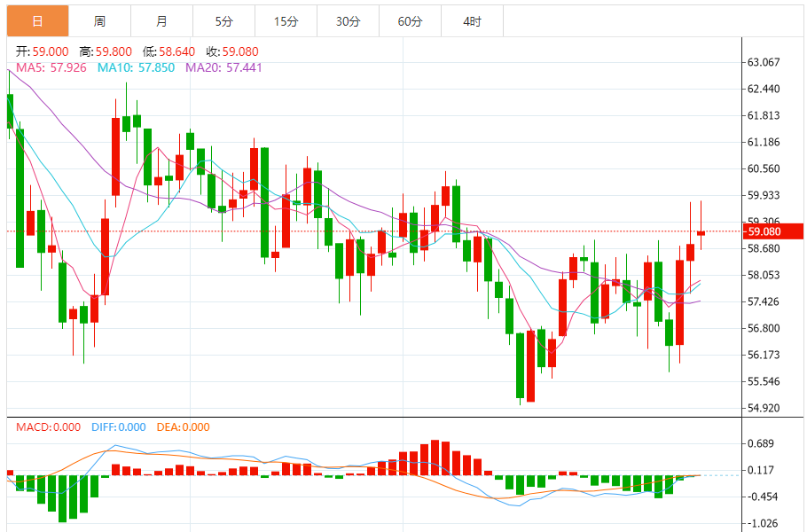Viewport: 807px width, 532px height.
Task: Click the MA20: 57.441 indicator label
Action: point(223,67)
